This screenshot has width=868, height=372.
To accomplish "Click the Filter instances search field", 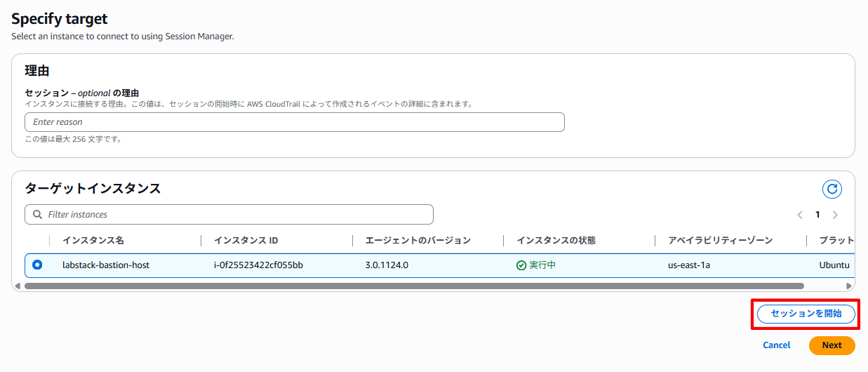I will [x=229, y=215].
